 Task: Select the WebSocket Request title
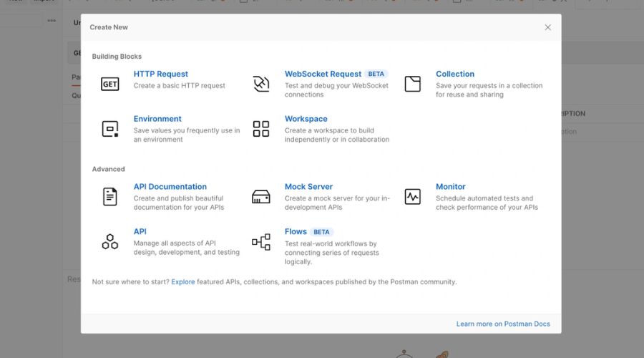[x=323, y=74]
